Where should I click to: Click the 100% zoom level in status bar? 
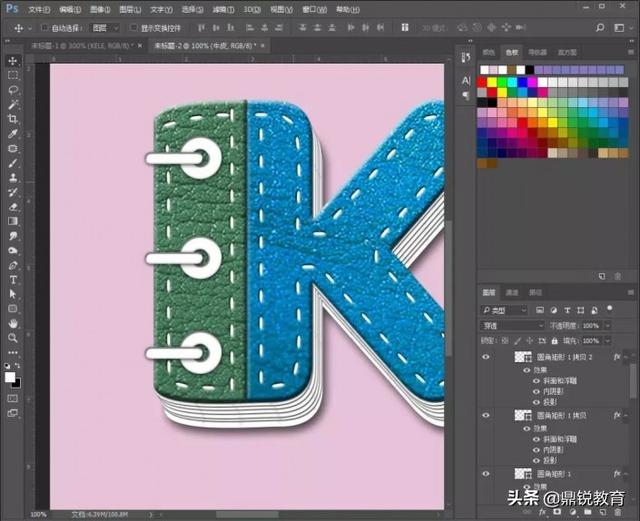38,514
